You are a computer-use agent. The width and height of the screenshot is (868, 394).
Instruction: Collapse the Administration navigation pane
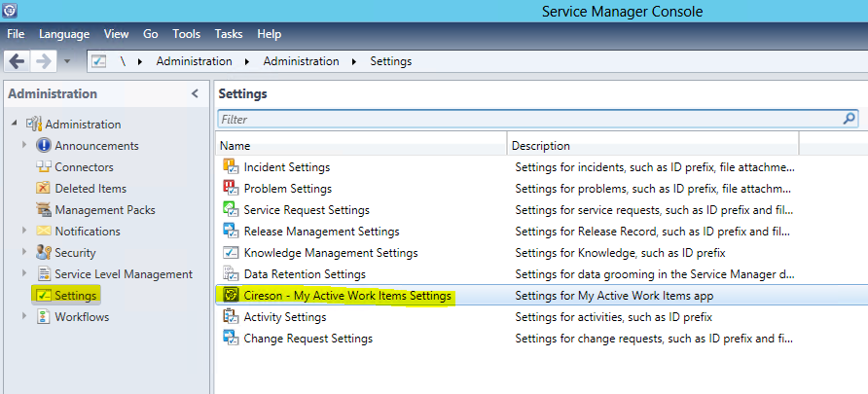pos(195,94)
